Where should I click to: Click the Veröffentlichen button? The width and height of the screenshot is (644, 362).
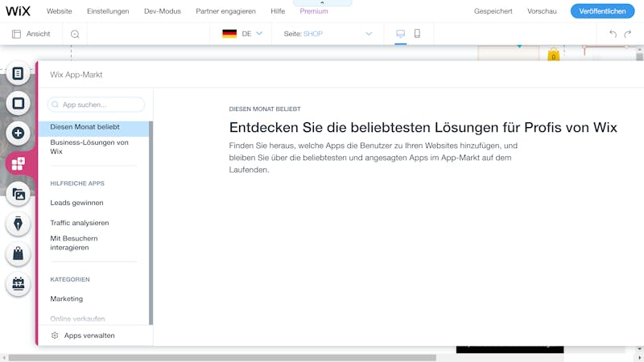click(602, 11)
